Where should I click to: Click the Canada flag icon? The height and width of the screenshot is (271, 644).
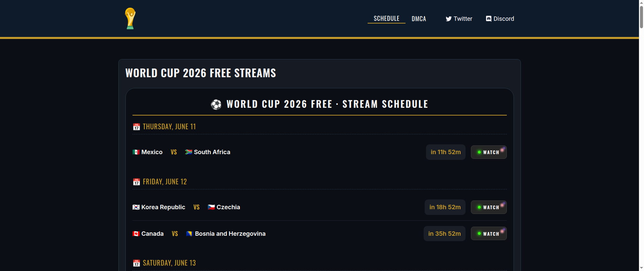136,234
